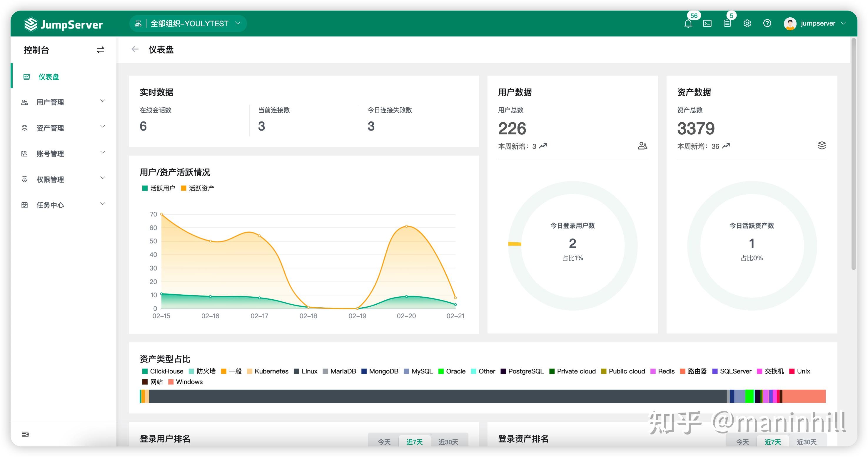This screenshot has width=868, height=457.
Task: Open the web terminal icon in top bar
Action: click(708, 23)
